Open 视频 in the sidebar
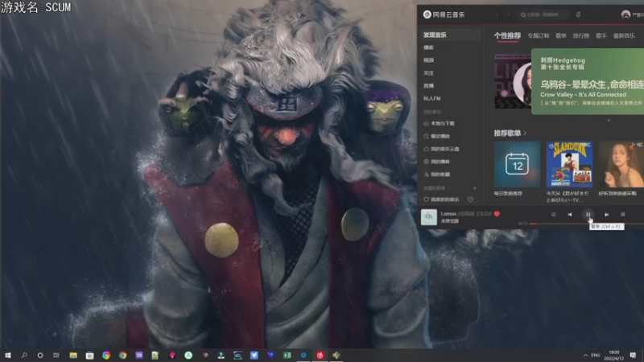This screenshot has height=362, width=644. [429, 60]
